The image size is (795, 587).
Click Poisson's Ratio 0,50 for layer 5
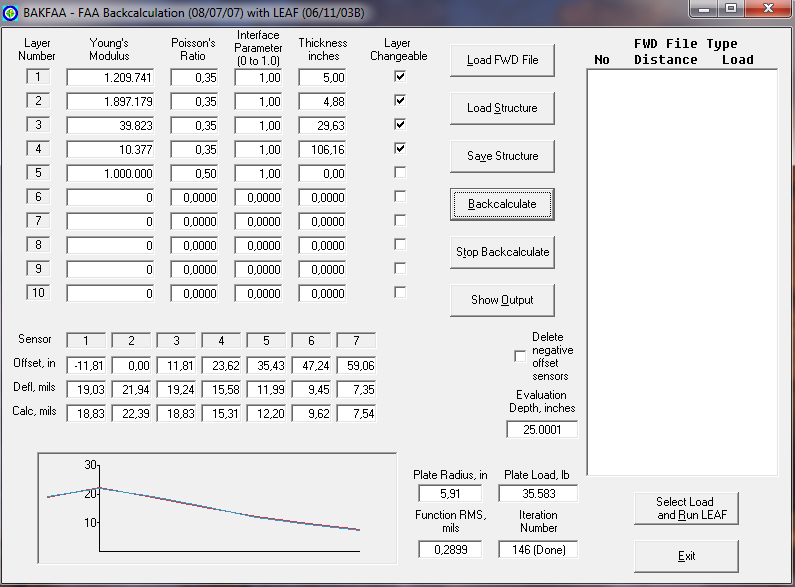tap(194, 174)
